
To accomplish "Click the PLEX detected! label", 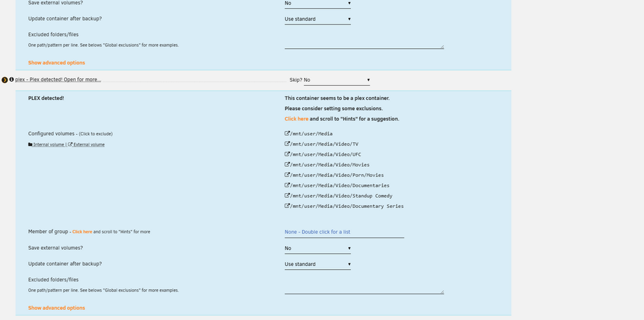I will pyautogui.click(x=46, y=99).
